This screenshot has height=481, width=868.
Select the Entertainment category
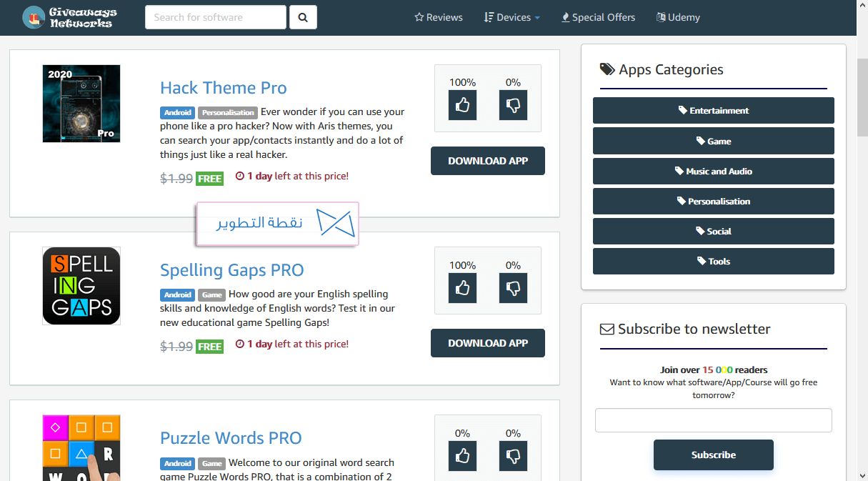[714, 111]
